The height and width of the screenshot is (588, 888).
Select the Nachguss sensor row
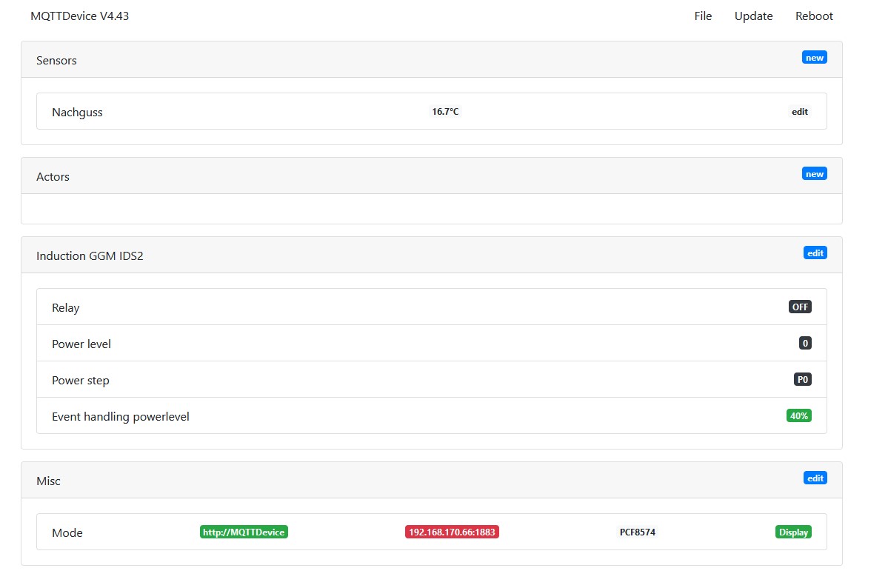pos(222,112)
